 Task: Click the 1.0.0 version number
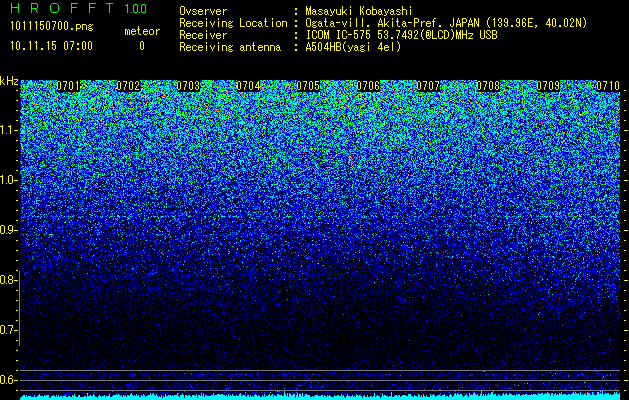tap(136, 9)
